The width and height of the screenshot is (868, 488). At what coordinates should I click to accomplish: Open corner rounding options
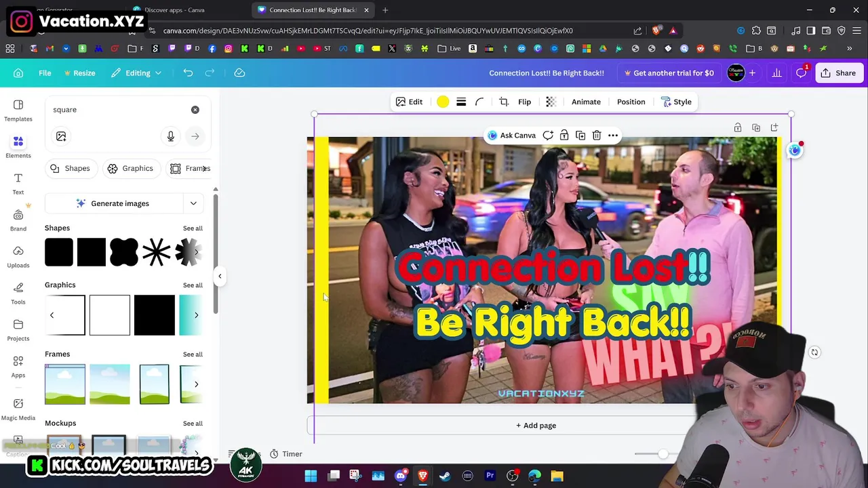(x=479, y=102)
